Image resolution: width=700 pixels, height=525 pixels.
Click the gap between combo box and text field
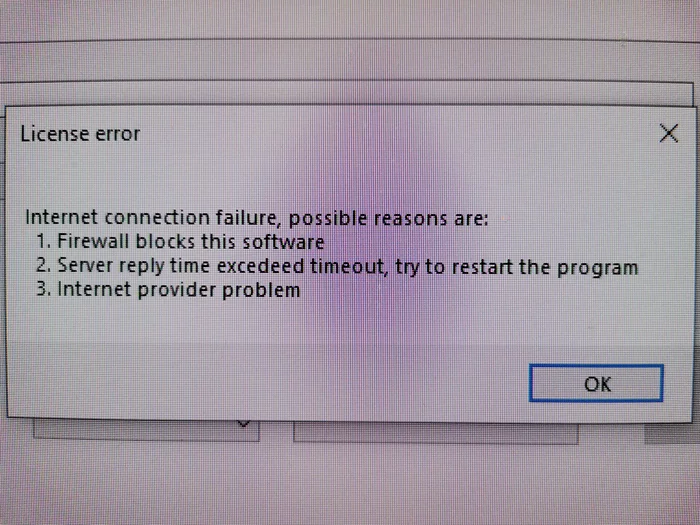coord(276,432)
